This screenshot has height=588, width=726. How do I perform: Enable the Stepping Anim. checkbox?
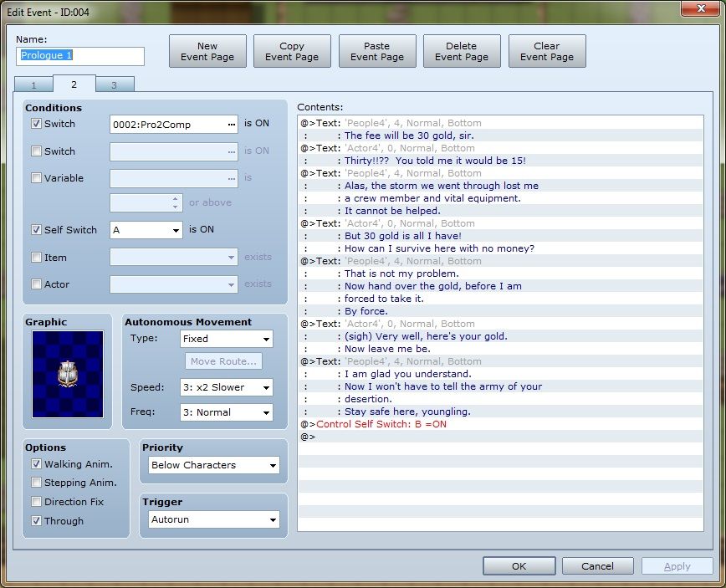pyautogui.click(x=36, y=483)
